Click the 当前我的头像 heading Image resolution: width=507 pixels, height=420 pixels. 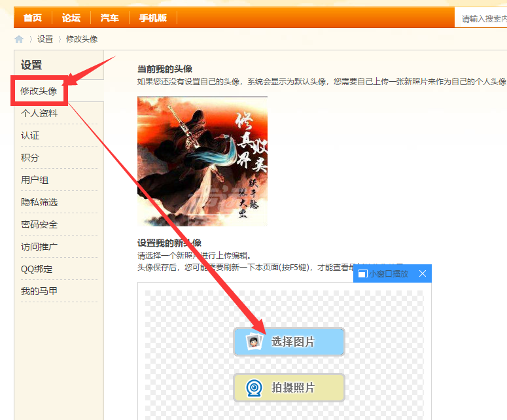point(165,69)
